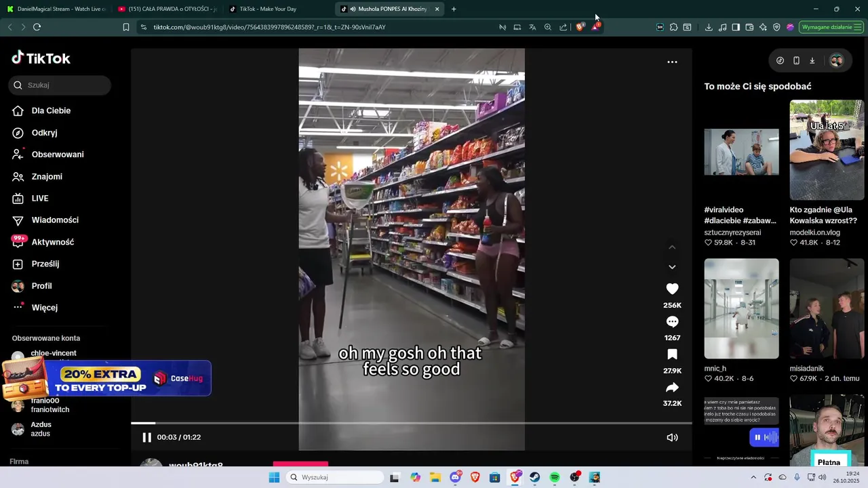Open a new browser tab
The height and width of the screenshot is (488, 868).
[454, 9]
